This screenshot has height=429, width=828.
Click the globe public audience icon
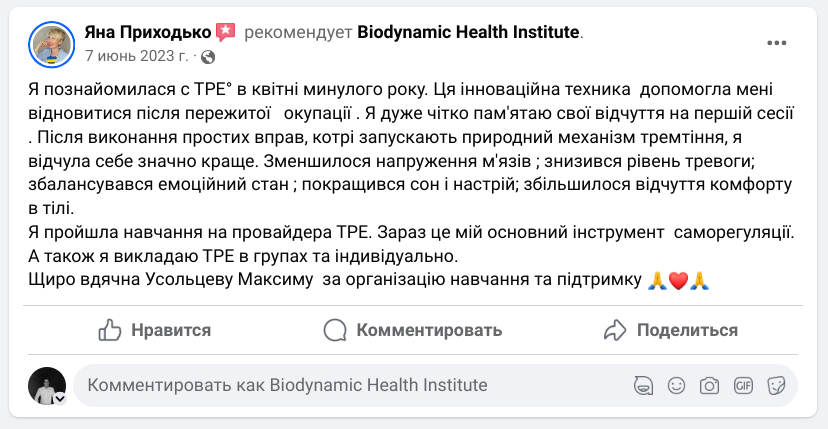pyautogui.click(x=208, y=57)
